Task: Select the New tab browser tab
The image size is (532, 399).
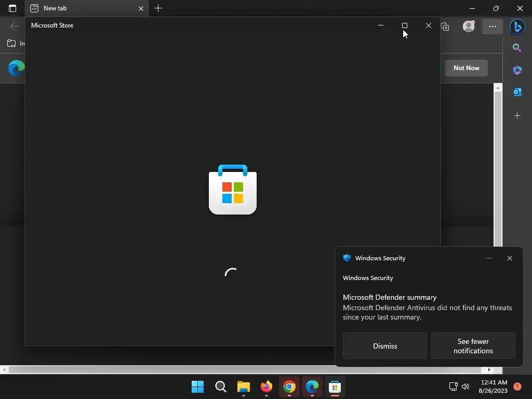Action: (x=87, y=8)
